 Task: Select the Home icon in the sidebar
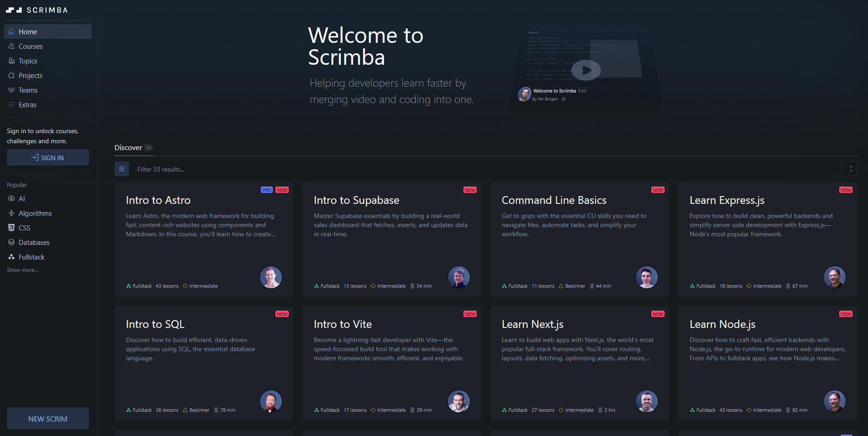click(x=11, y=31)
